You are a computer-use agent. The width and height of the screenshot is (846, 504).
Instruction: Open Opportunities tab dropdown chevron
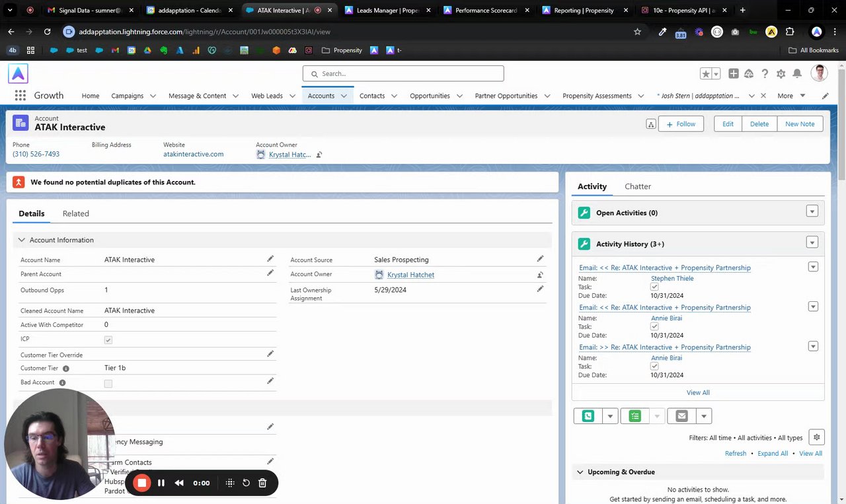459,96
